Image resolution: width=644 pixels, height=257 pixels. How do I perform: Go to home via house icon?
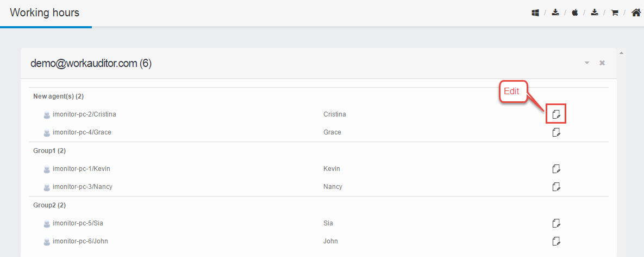[636, 13]
